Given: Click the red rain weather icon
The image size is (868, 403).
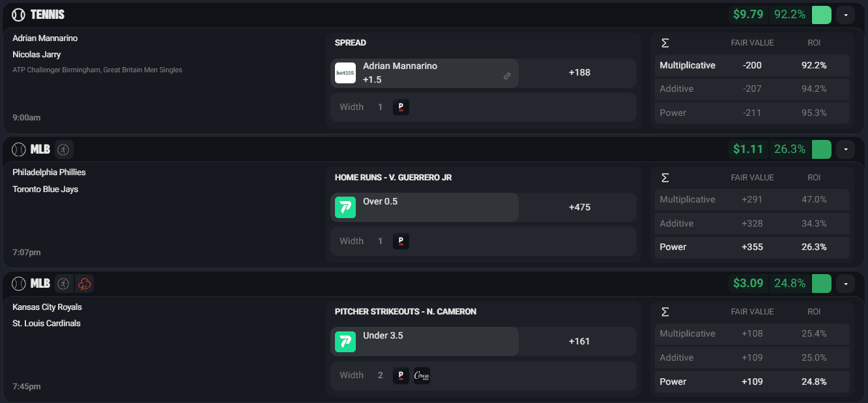Looking at the screenshot, I should (x=84, y=284).
